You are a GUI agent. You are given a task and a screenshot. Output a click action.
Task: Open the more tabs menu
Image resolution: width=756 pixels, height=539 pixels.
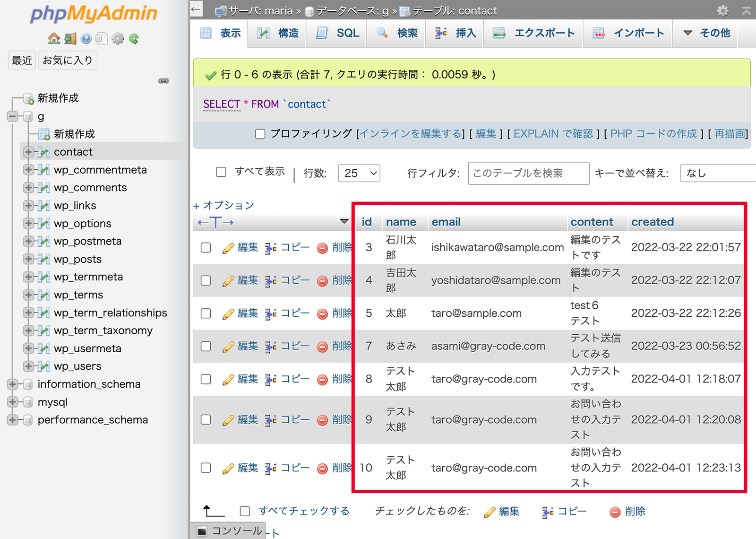tap(706, 33)
